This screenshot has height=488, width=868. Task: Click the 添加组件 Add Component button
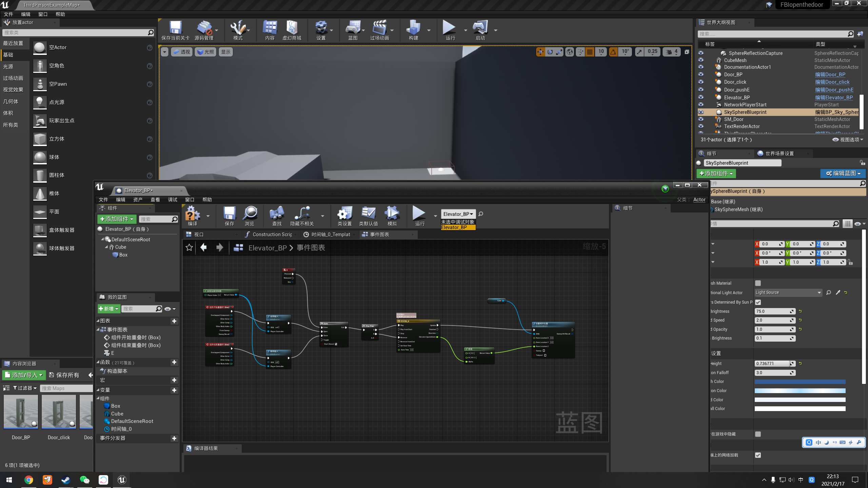coord(117,219)
